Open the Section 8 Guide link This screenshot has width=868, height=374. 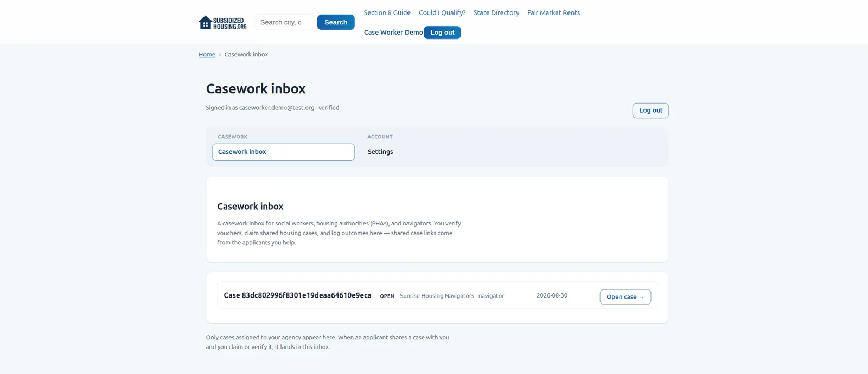pos(387,12)
